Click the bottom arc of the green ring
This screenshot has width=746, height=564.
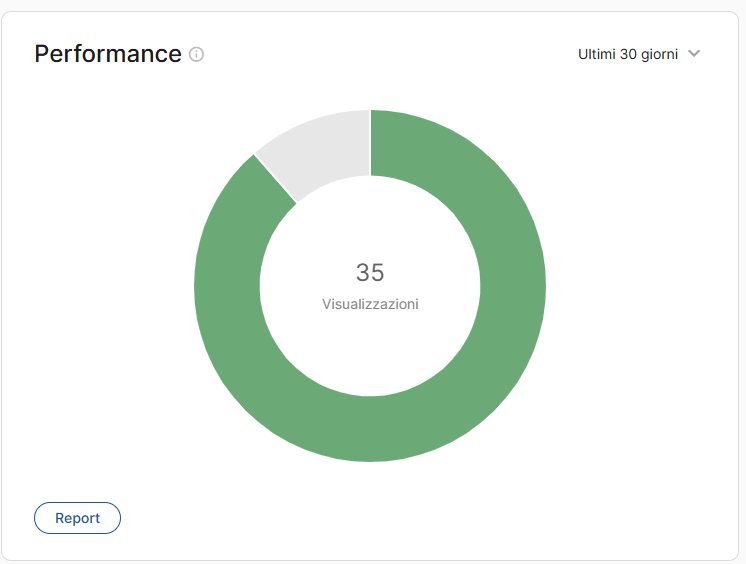click(x=370, y=429)
